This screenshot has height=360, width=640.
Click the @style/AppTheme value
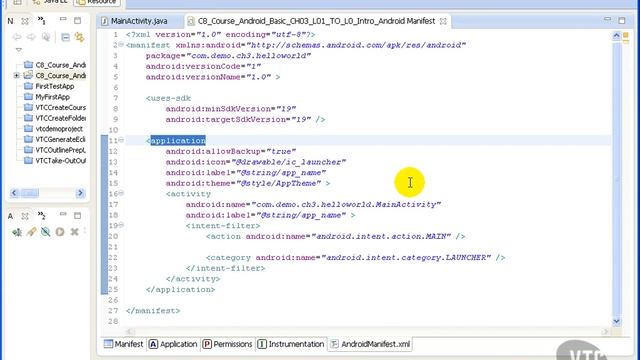(x=279, y=183)
